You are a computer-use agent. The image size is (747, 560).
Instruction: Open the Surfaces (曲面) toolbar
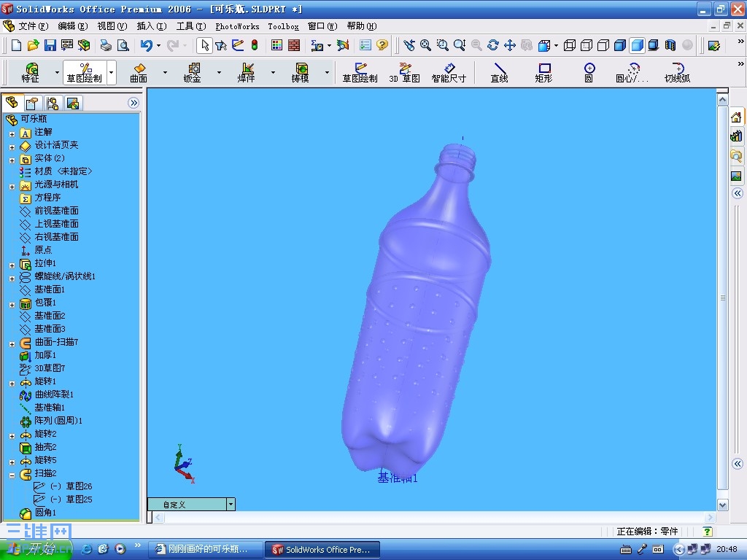pyautogui.click(x=139, y=72)
